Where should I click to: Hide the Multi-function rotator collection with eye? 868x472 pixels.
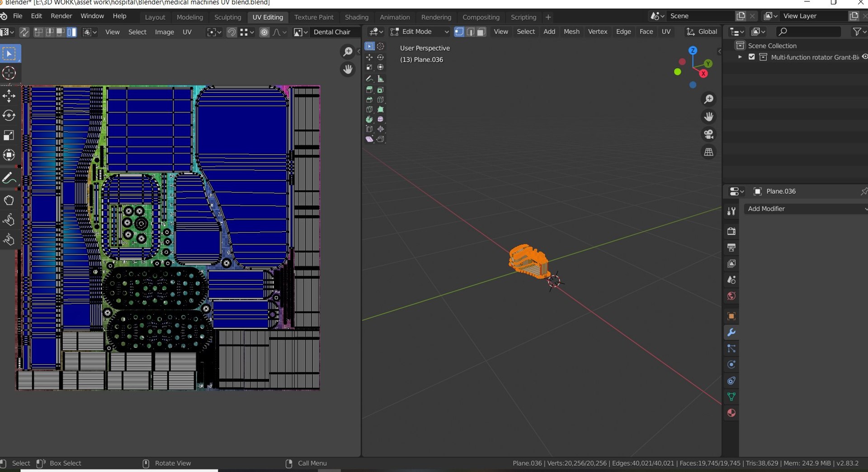864,57
